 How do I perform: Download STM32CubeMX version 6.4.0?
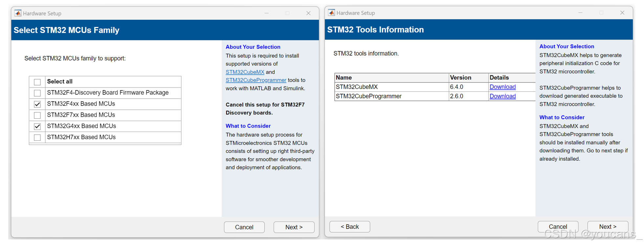(x=502, y=87)
